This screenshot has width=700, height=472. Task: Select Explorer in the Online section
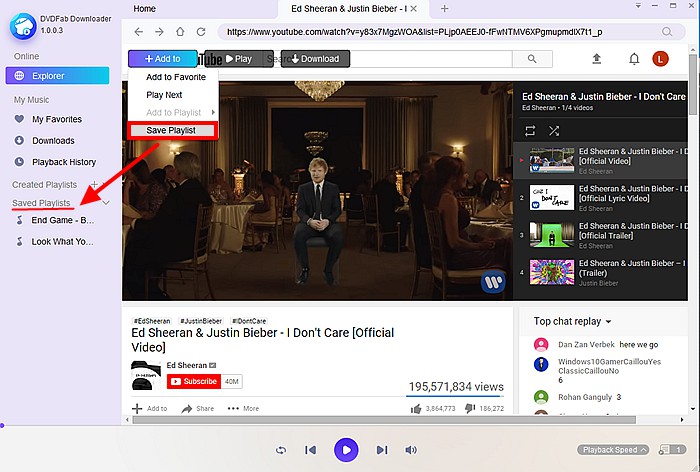pyautogui.click(x=57, y=76)
